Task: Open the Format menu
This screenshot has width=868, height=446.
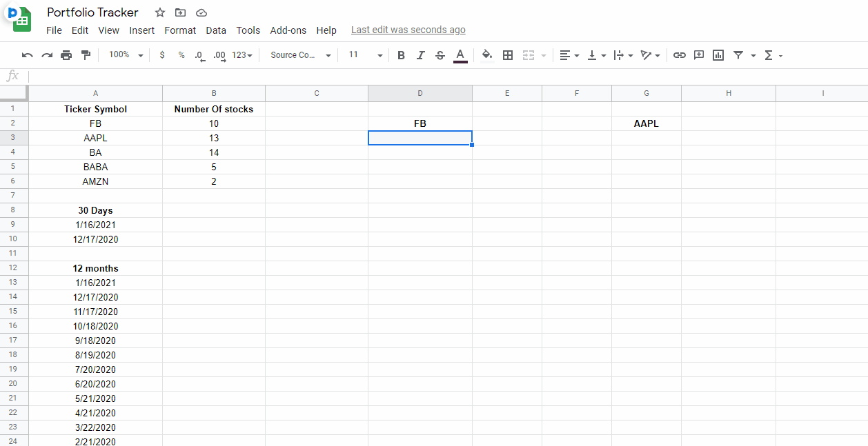Action: (180, 30)
